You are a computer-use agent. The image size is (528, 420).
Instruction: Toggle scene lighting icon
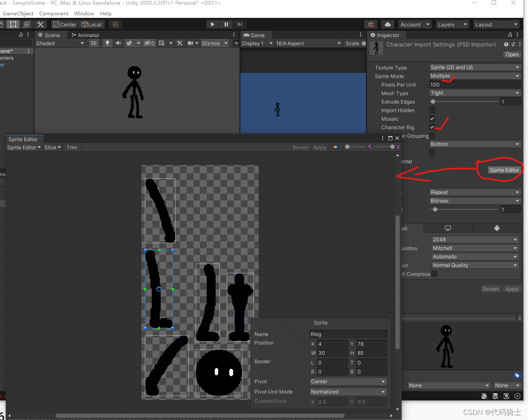click(107, 43)
